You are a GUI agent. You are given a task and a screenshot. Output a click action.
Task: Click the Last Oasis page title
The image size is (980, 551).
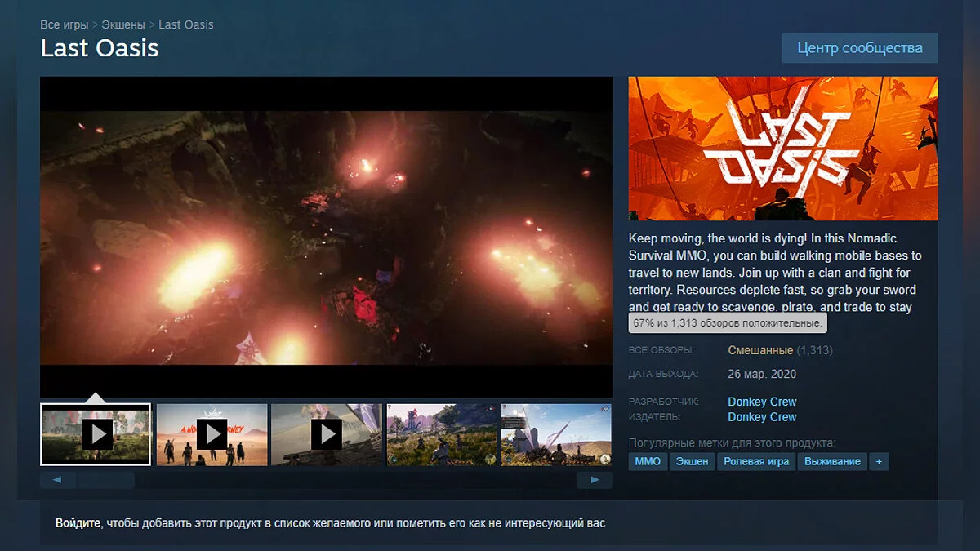pyautogui.click(x=100, y=48)
